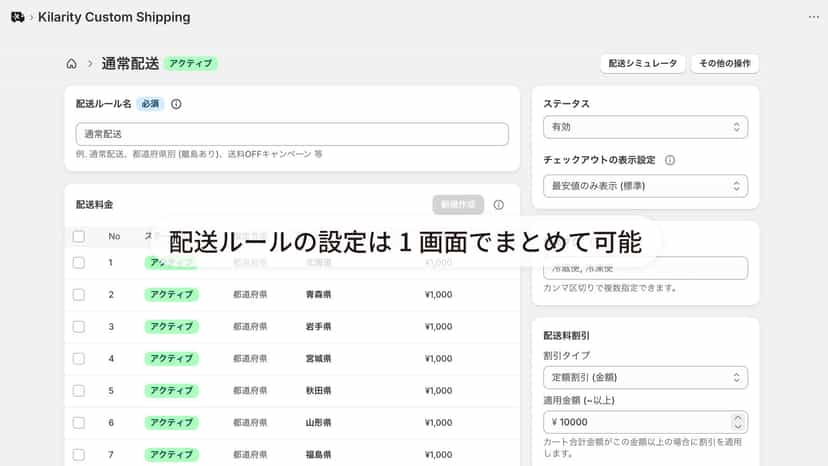Click the アクティブ status badge beside 通常配送
This screenshot has width=828, height=466.
coord(191,63)
